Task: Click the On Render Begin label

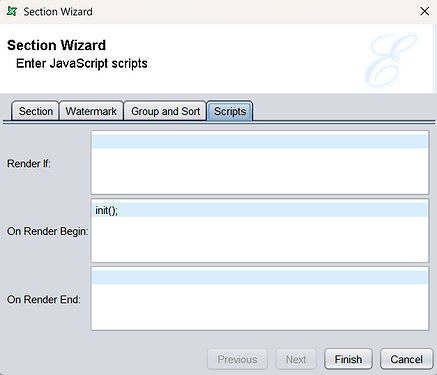Action: coord(48,231)
